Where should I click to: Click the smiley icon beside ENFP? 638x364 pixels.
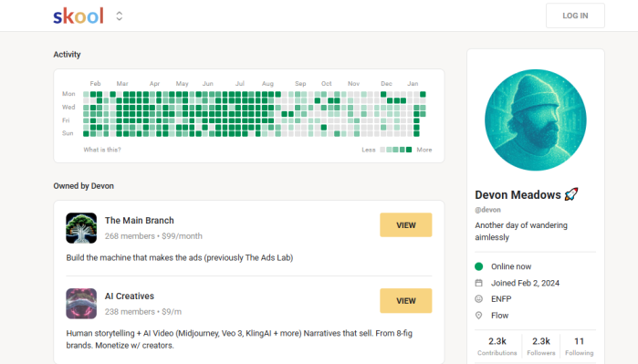click(x=479, y=299)
